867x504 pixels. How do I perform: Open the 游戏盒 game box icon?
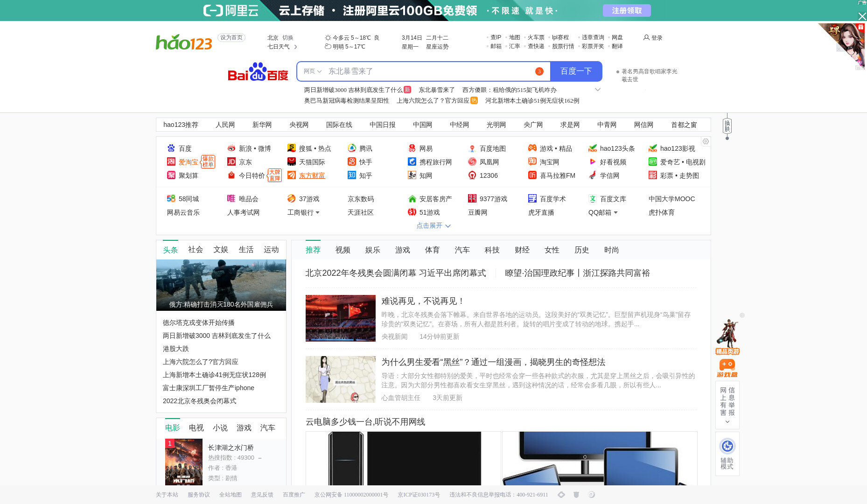(727, 368)
